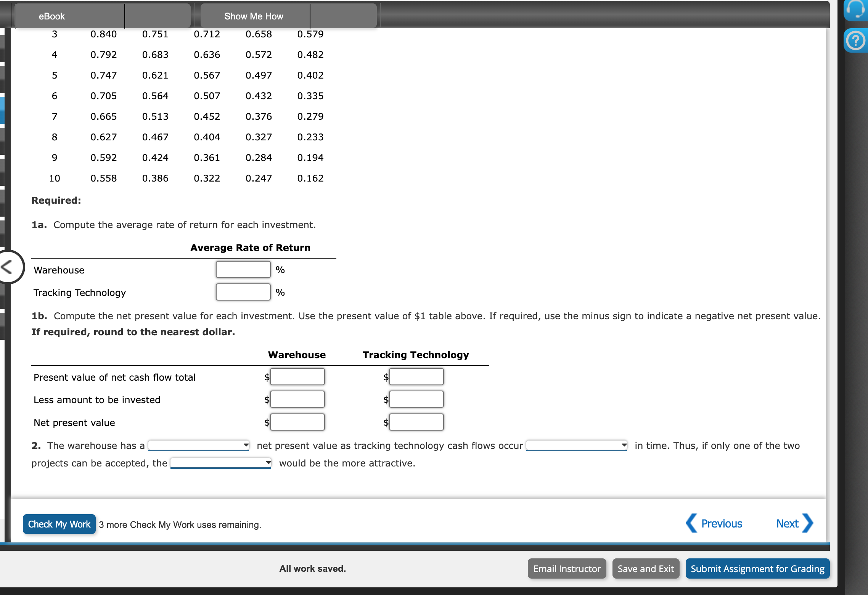Click the Next chevron arrow
Image resolution: width=868 pixels, height=595 pixels.
pyautogui.click(x=808, y=523)
